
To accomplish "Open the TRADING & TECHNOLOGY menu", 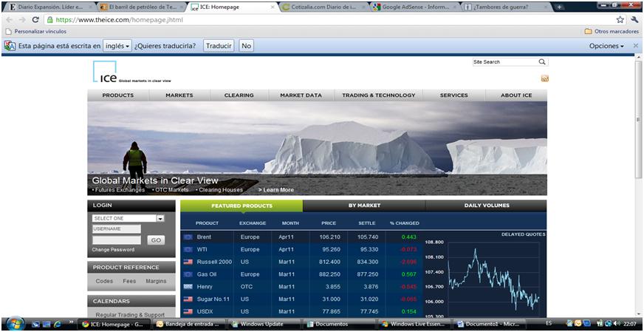I will [379, 95].
